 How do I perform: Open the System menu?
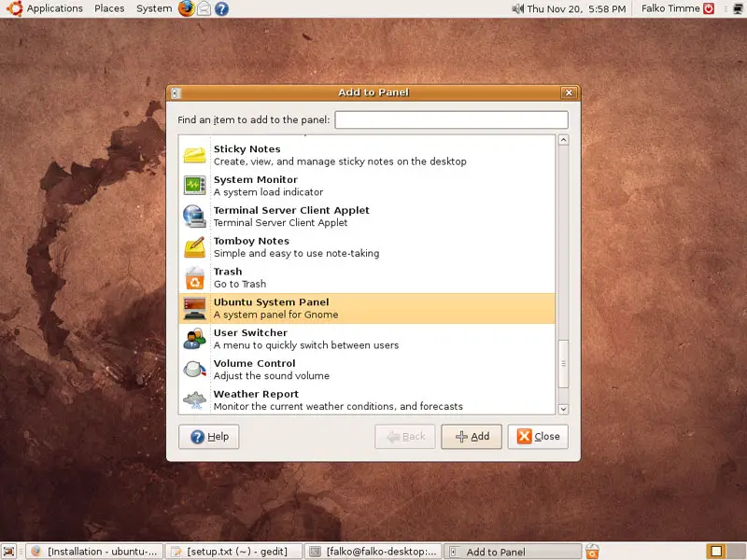tap(153, 8)
